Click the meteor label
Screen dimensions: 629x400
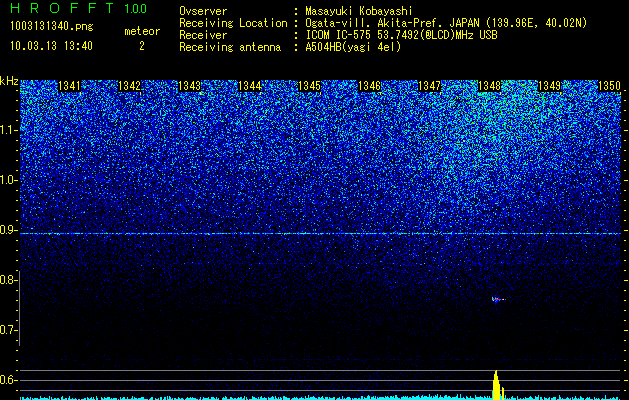[142, 31]
